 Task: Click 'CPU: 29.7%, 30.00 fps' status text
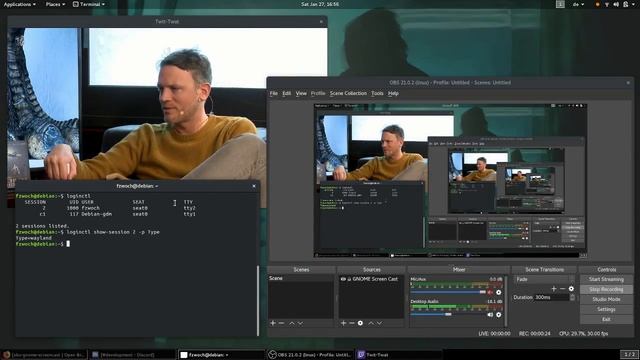tap(584, 333)
